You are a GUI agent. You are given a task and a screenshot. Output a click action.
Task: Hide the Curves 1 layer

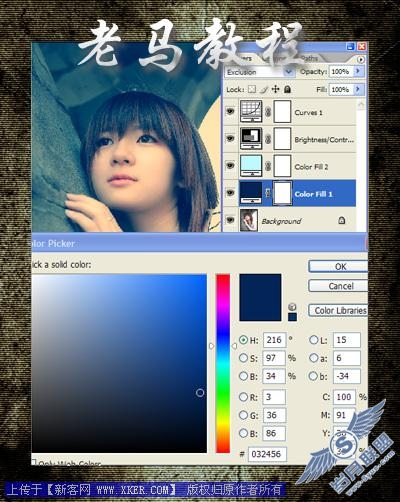coord(230,111)
